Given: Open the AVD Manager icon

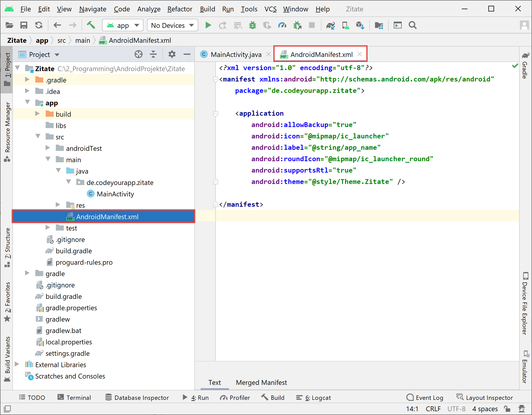Looking at the screenshot, I should pyautogui.click(x=345, y=25).
